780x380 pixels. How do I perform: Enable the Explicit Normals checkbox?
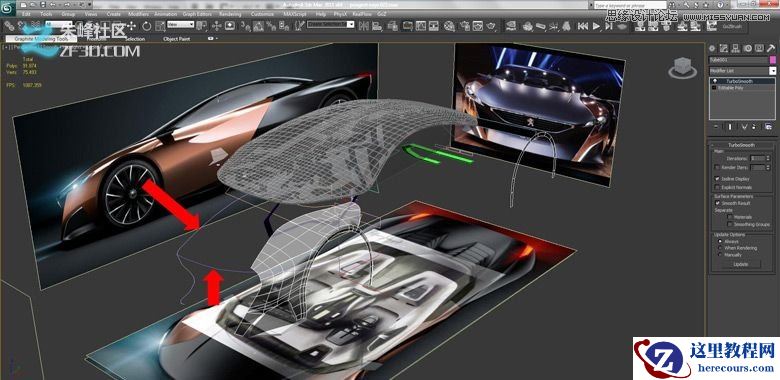coord(717,187)
